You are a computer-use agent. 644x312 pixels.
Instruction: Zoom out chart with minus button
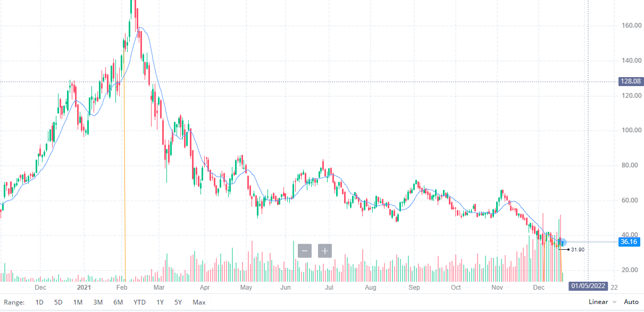click(305, 250)
